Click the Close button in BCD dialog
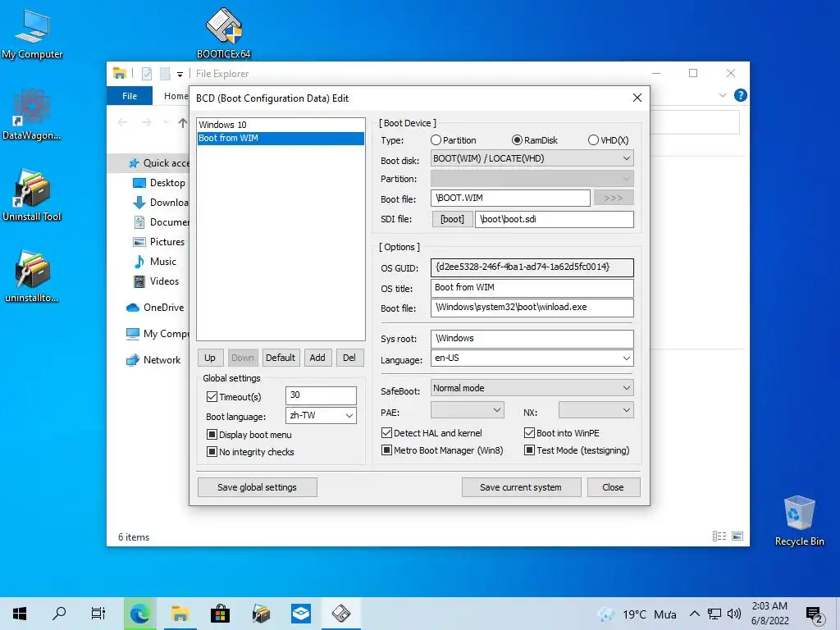The image size is (840, 630). point(614,487)
